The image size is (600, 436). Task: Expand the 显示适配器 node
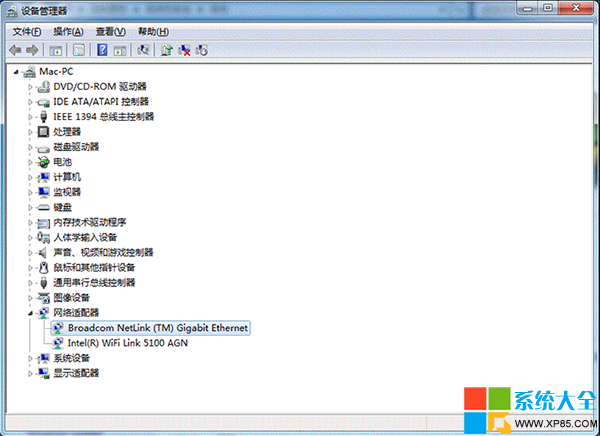coord(30,373)
